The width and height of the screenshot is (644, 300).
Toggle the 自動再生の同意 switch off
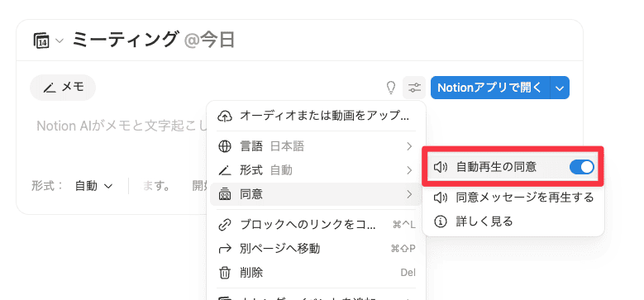click(x=581, y=167)
